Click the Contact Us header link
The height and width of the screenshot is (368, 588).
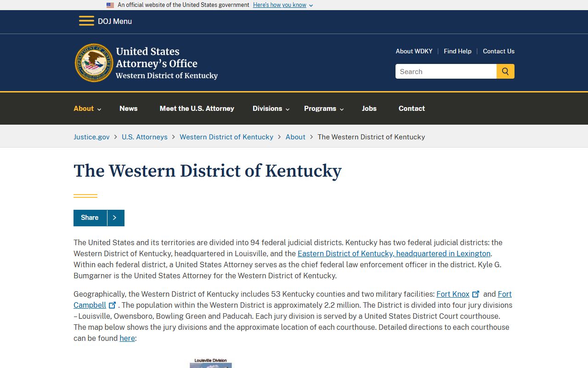click(x=498, y=51)
